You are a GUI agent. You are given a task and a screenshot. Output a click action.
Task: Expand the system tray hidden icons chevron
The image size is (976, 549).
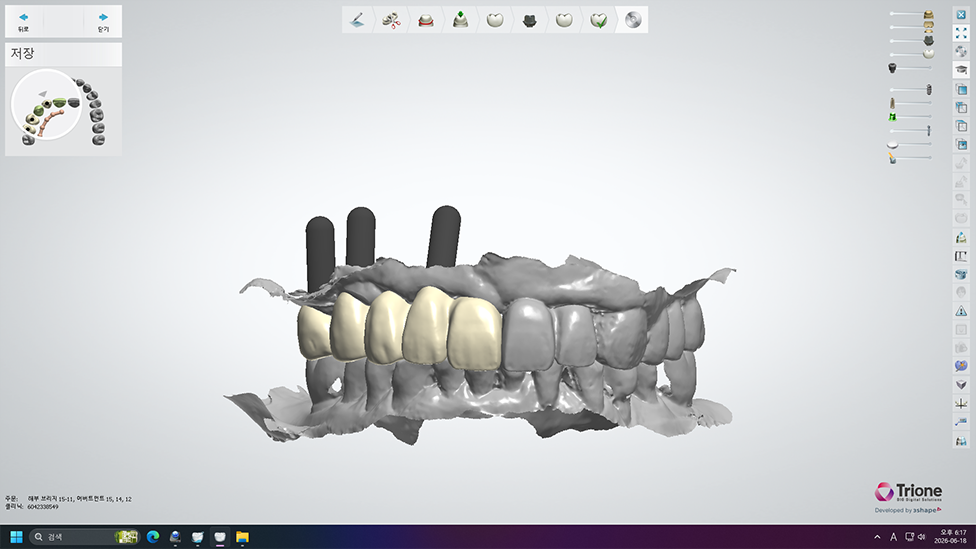(x=877, y=537)
